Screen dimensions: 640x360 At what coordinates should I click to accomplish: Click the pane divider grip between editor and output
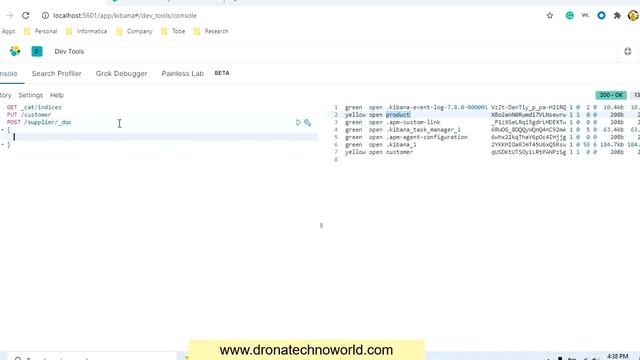321,225
